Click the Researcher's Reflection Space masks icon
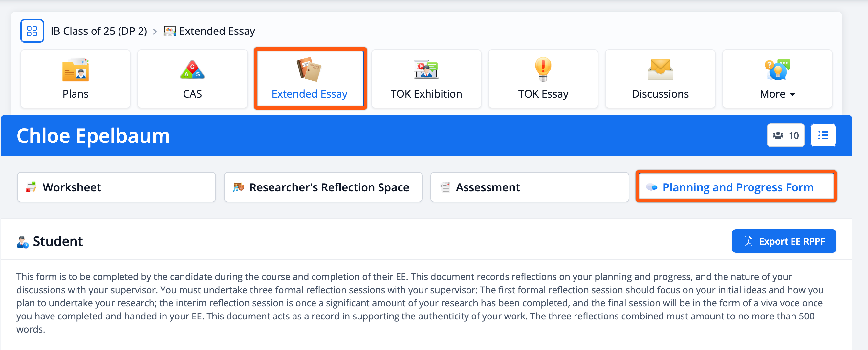 [x=239, y=187]
